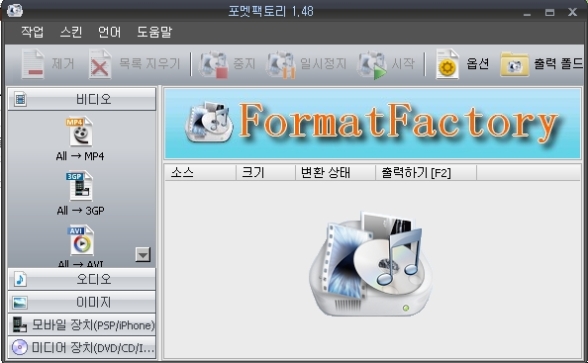Click the film strip icon beside 비디오
The height and width of the screenshot is (363, 588).
20,99
